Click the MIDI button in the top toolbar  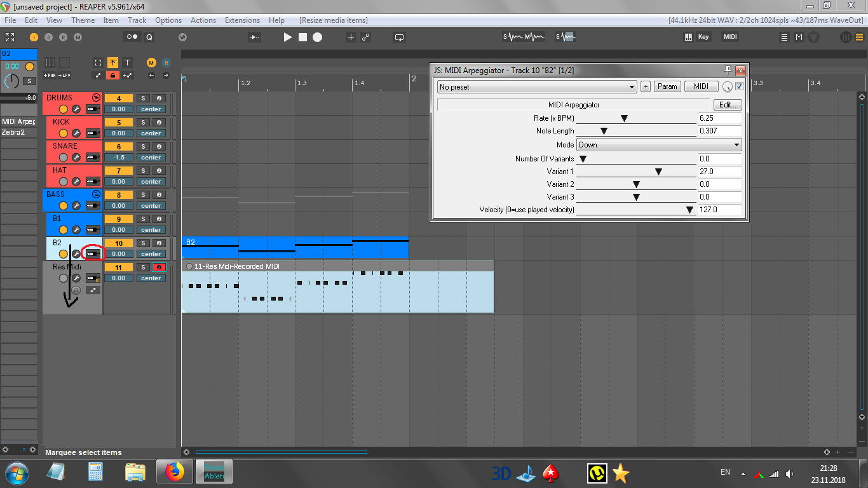click(x=730, y=37)
